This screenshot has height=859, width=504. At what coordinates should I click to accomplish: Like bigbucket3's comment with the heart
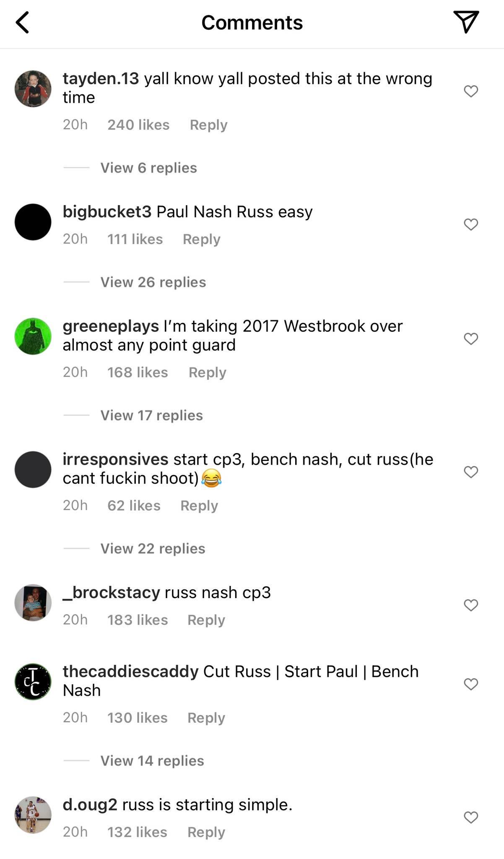tap(471, 224)
